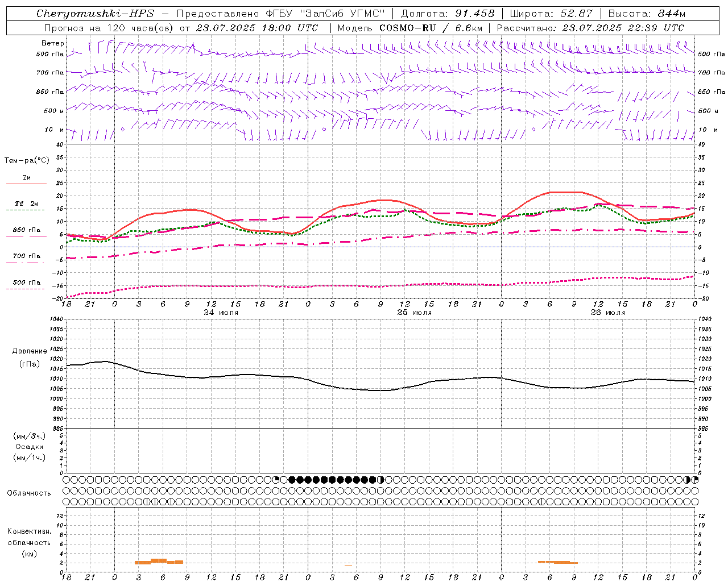Image resolution: width=728 pixels, height=582 pixels.
Task: Click the Ветер wind panel label
Action: point(53,43)
